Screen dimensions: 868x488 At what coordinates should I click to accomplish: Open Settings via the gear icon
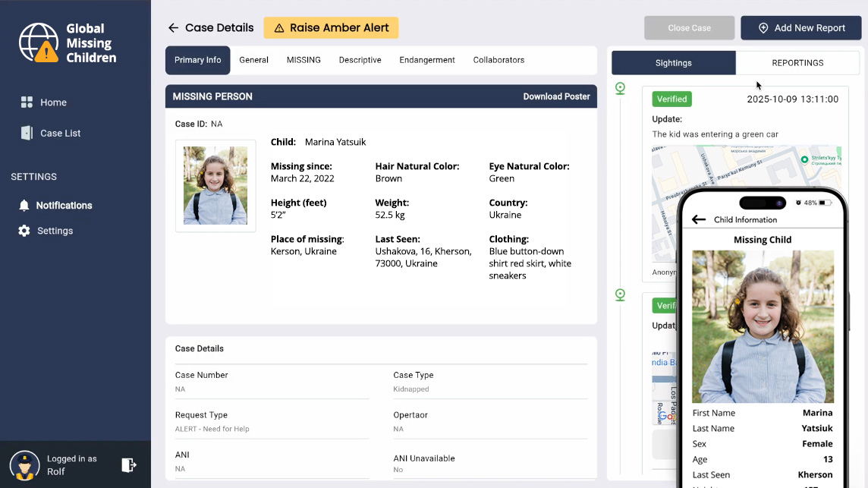tap(24, 231)
